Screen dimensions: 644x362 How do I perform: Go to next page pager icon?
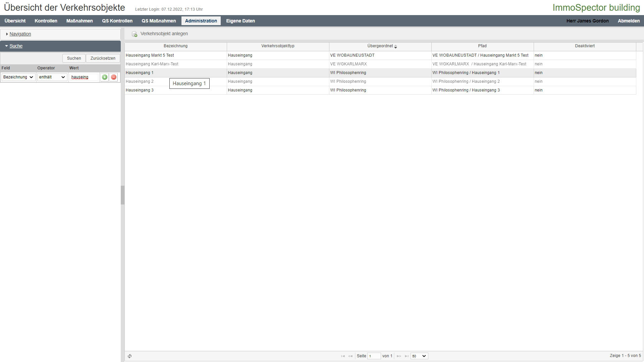[x=399, y=356]
